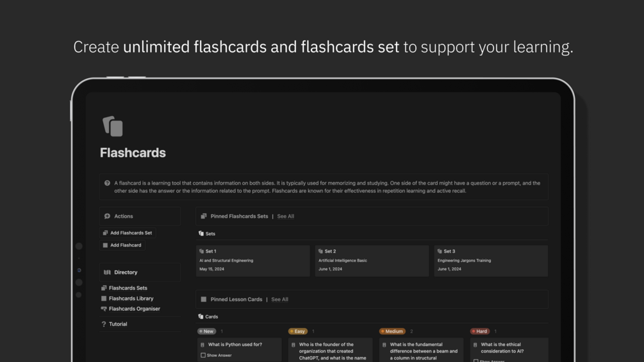The image size is (644, 362).
Task: Select the Cards view tab
Action: [x=208, y=317]
